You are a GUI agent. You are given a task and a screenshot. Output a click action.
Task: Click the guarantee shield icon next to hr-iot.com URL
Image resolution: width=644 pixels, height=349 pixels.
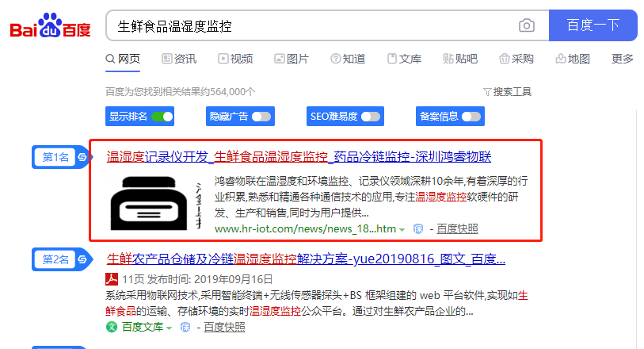(x=418, y=229)
